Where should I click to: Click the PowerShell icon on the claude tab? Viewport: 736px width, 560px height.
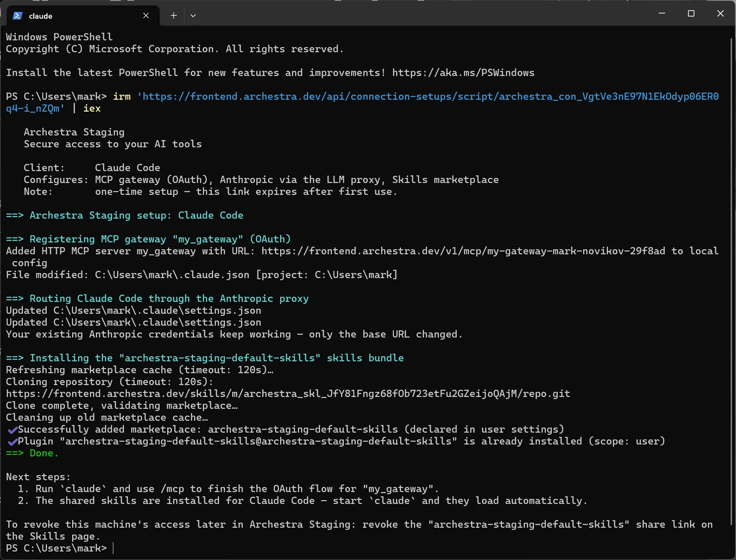[x=17, y=16]
